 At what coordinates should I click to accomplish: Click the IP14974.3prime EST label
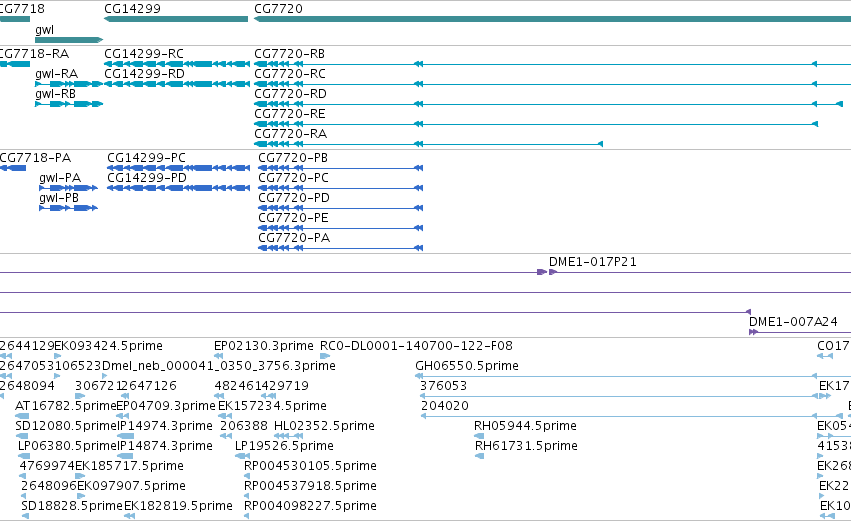click(165, 427)
